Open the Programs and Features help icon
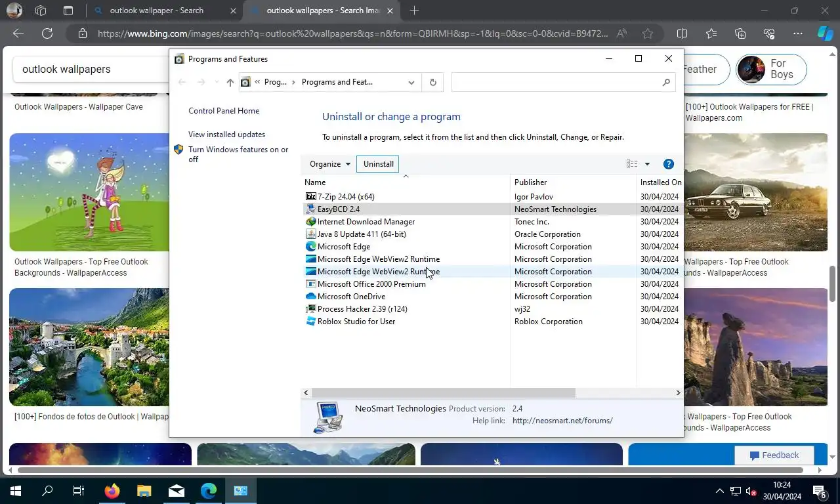This screenshot has width=840, height=504. click(x=669, y=164)
